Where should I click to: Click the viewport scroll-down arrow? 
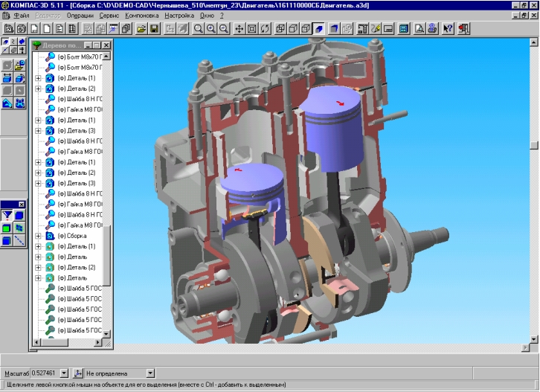pos(534,339)
